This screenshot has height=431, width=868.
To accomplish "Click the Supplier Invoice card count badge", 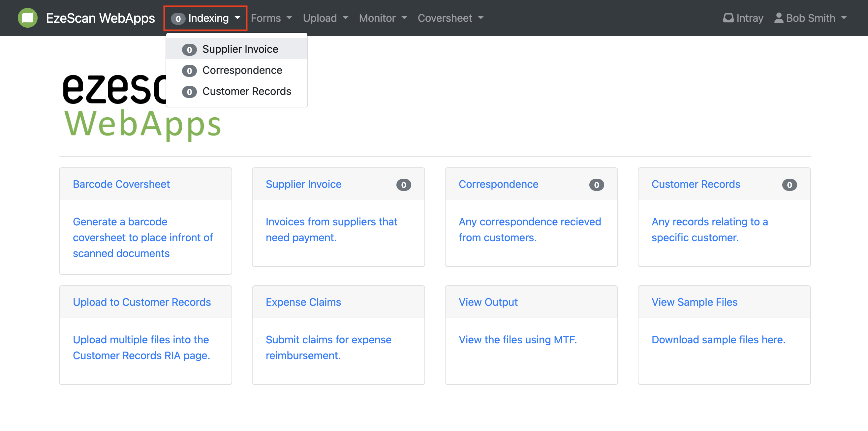I will point(403,185).
